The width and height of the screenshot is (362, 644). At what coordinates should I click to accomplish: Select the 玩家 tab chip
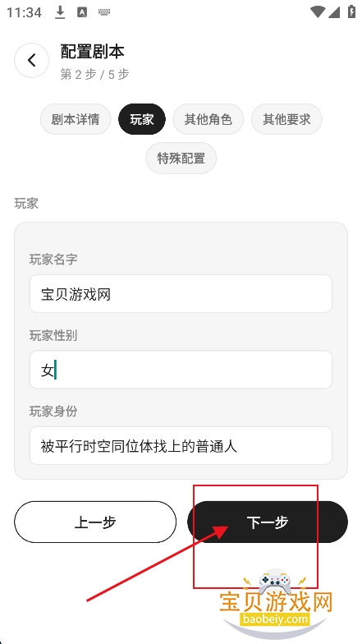pyautogui.click(x=141, y=119)
